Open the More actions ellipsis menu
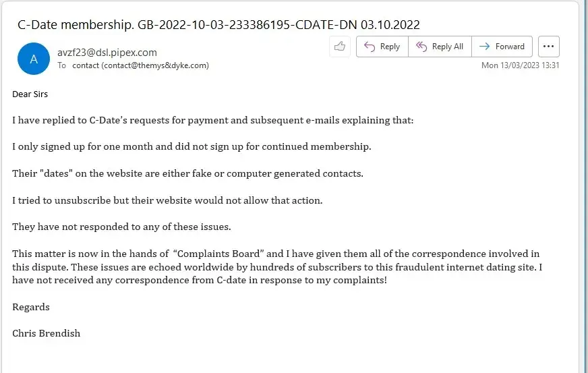This screenshot has height=373, width=588. (x=548, y=47)
